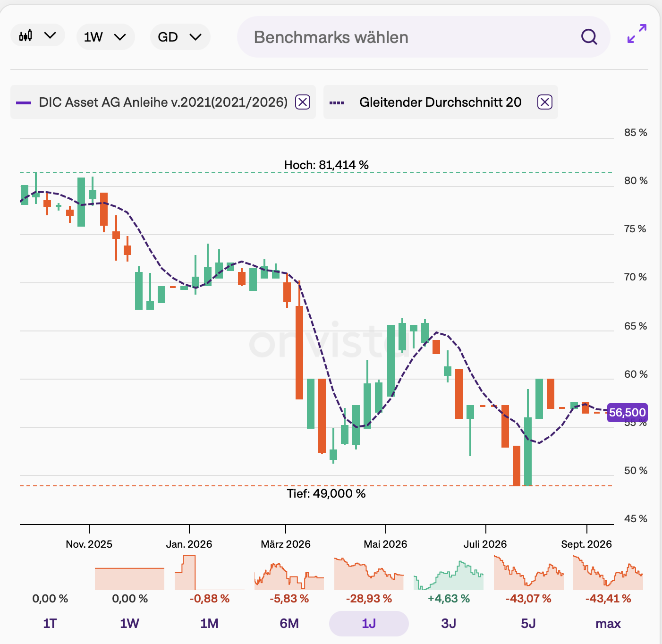Screen dimensions: 662x644
Task: Select the 1J time range tab
Action: [369, 624]
